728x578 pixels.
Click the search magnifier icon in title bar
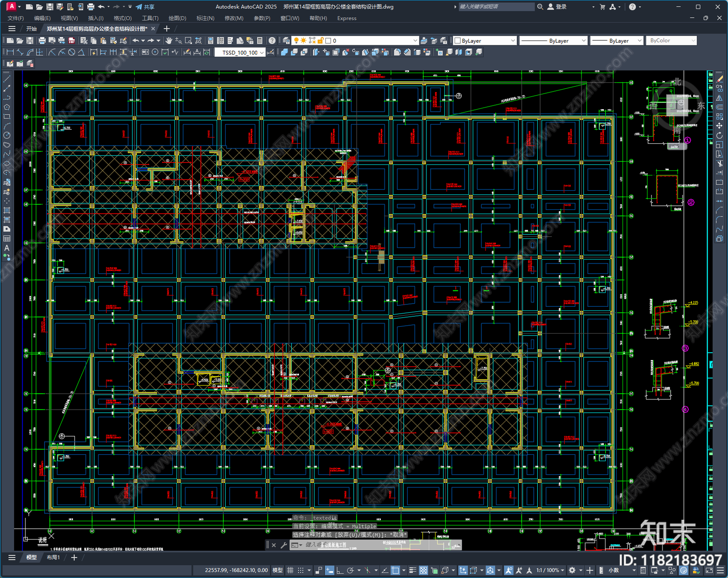[x=540, y=7]
